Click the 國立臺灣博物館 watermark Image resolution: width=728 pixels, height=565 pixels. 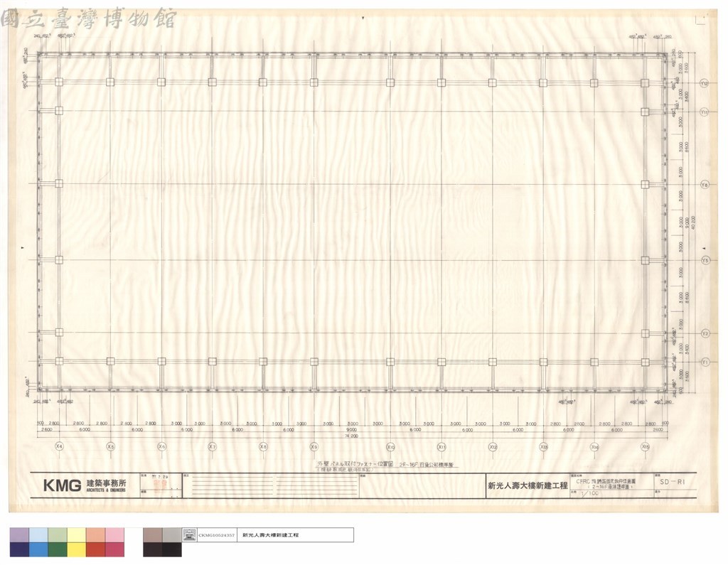tap(88, 18)
